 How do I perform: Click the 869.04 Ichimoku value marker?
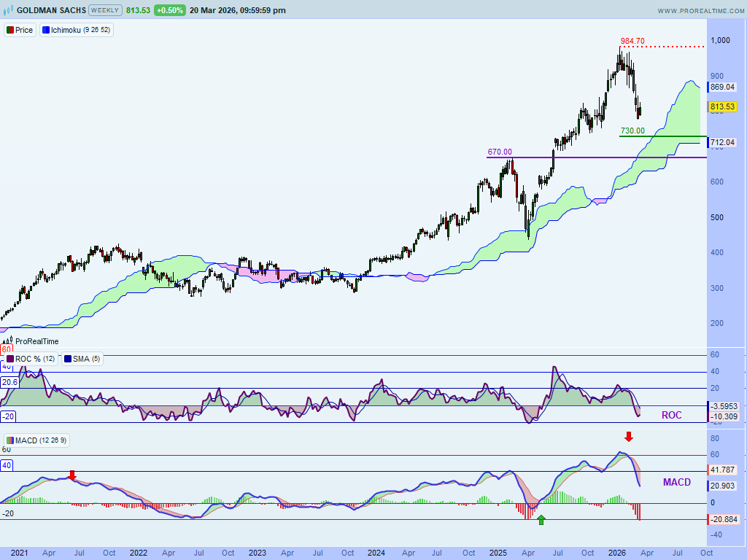pyautogui.click(x=721, y=87)
